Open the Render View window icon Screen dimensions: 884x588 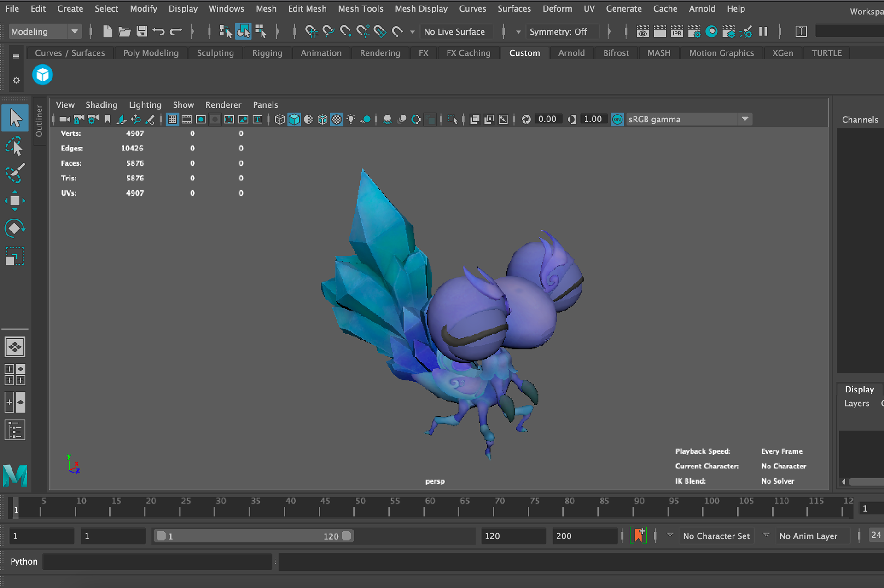click(x=643, y=31)
